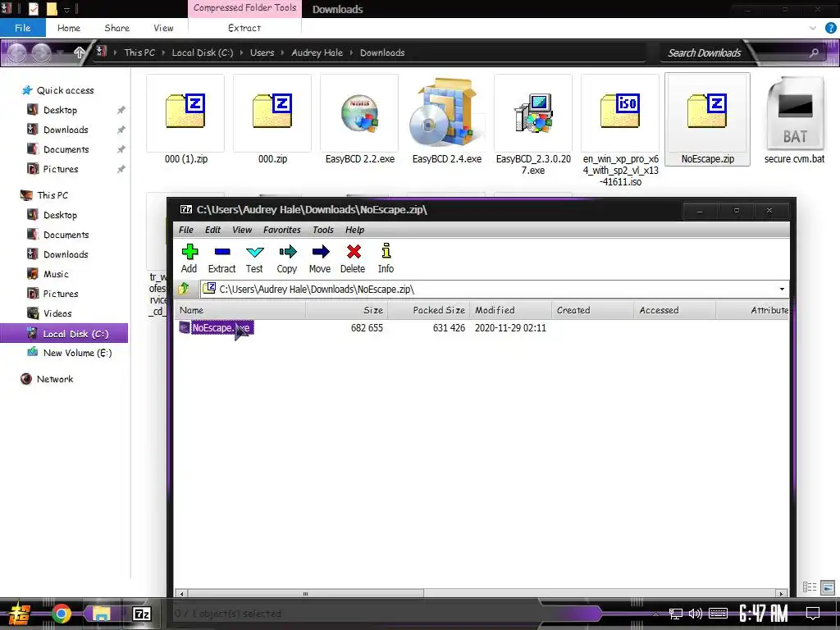Open the 7-Zip File menu
Viewport: 840px width, 630px height.
pyautogui.click(x=186, y=230)
